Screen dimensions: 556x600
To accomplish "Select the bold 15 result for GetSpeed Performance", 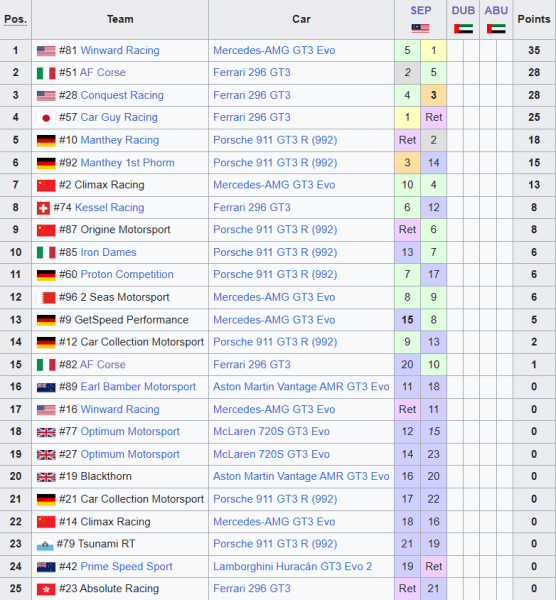I will click(x=407, y=320).
